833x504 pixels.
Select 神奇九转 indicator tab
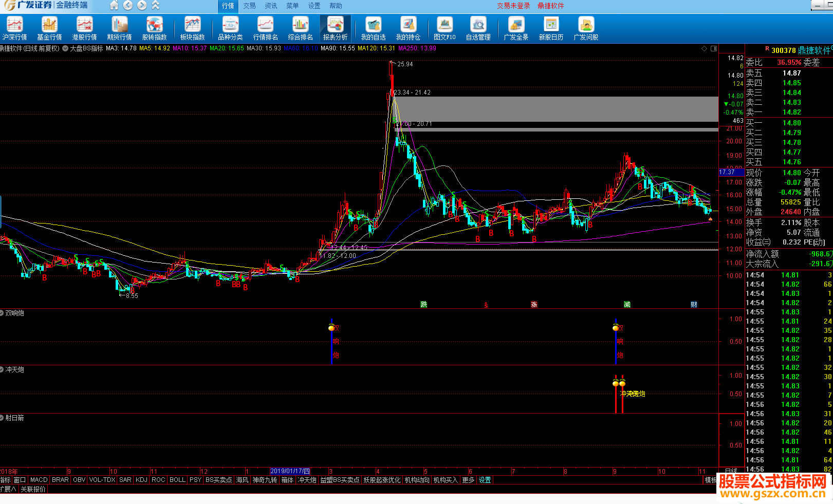tap(265, 480)
